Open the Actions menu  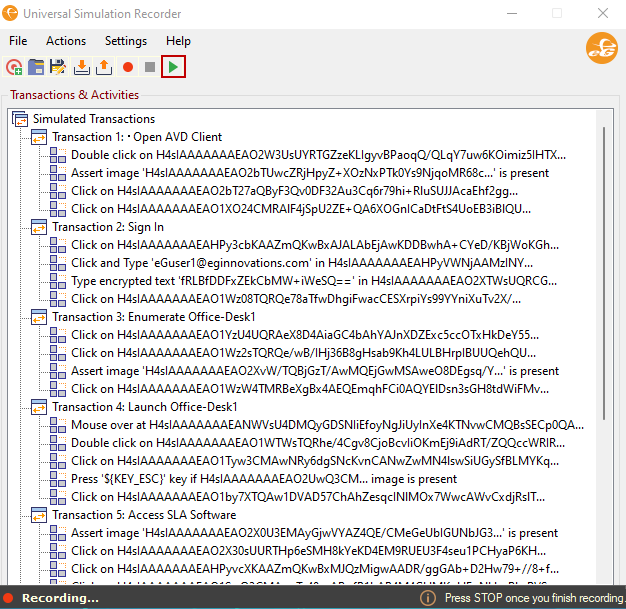click(x=66, y=41)
